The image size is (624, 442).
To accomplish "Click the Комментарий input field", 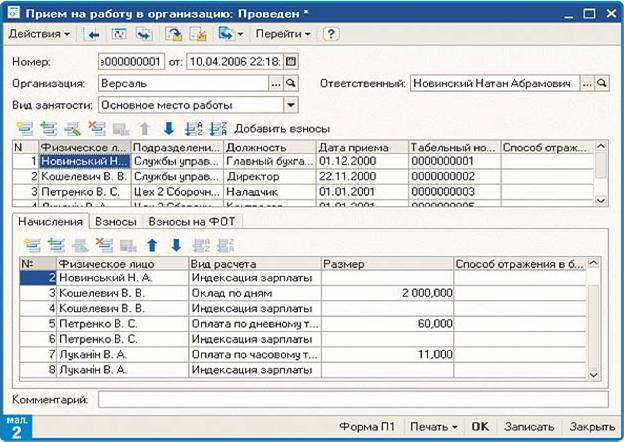I will tap(353, 399).
